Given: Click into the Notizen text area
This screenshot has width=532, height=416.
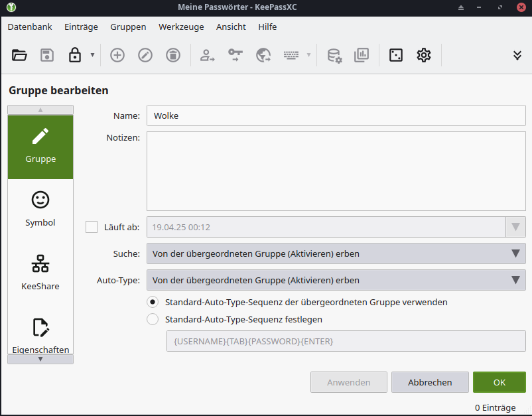Looking at the screenshot, I should [x=336, y=171].
